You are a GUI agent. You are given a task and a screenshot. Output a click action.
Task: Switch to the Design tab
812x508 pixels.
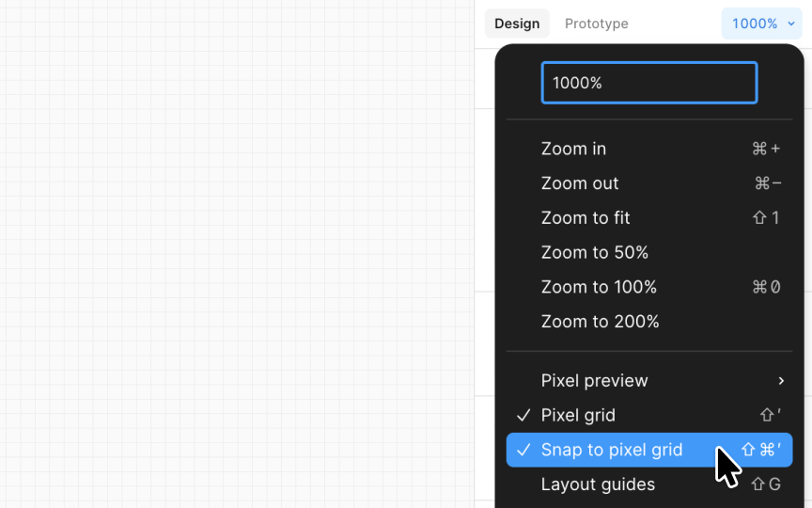pos(517,24)
